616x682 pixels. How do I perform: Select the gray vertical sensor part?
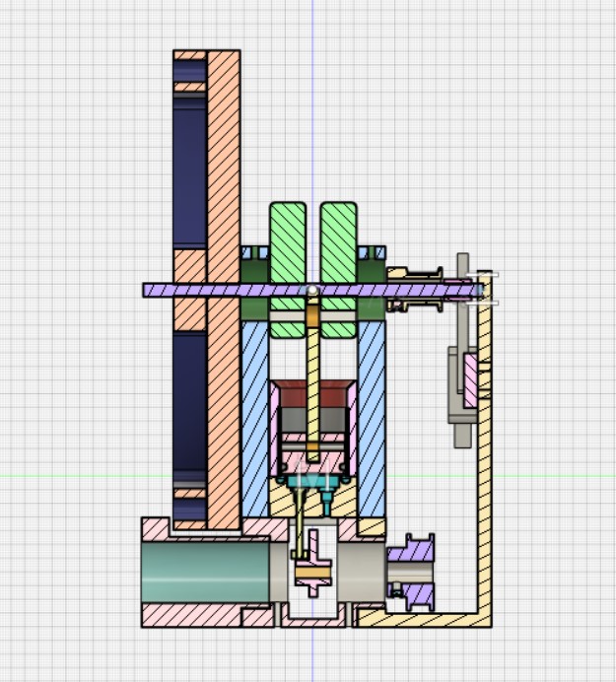point(463,350)
